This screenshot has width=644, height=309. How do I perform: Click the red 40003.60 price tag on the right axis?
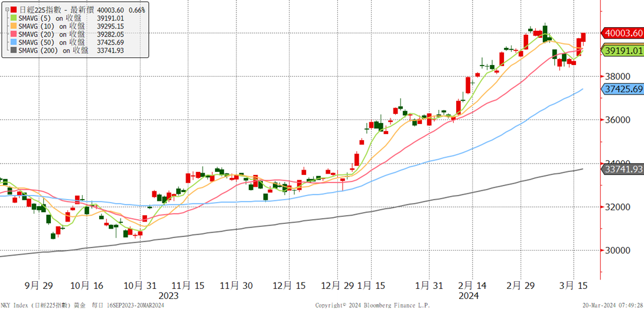coord(622,33)
